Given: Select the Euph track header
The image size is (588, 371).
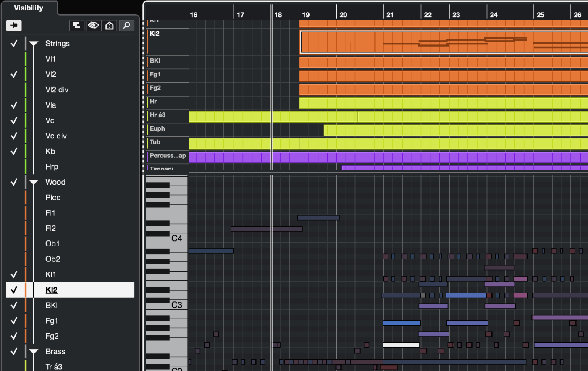Looking at the screenshot, I should point(168,130).
